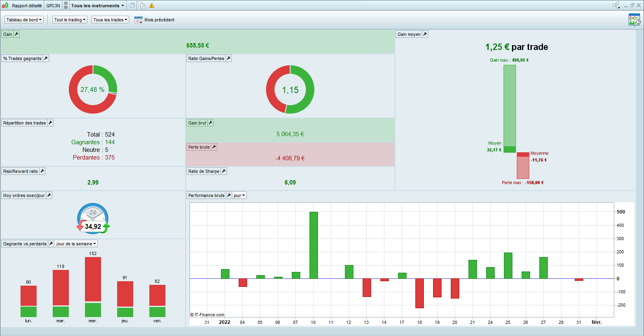Click the wrench next to Perte brute
The image size is (644, 336).
point(214,147)
